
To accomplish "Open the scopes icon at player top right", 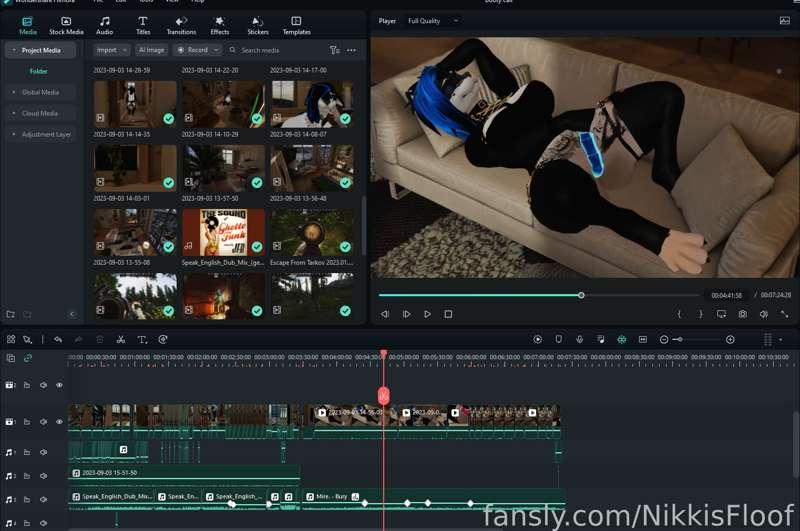I will pos(785,21).
